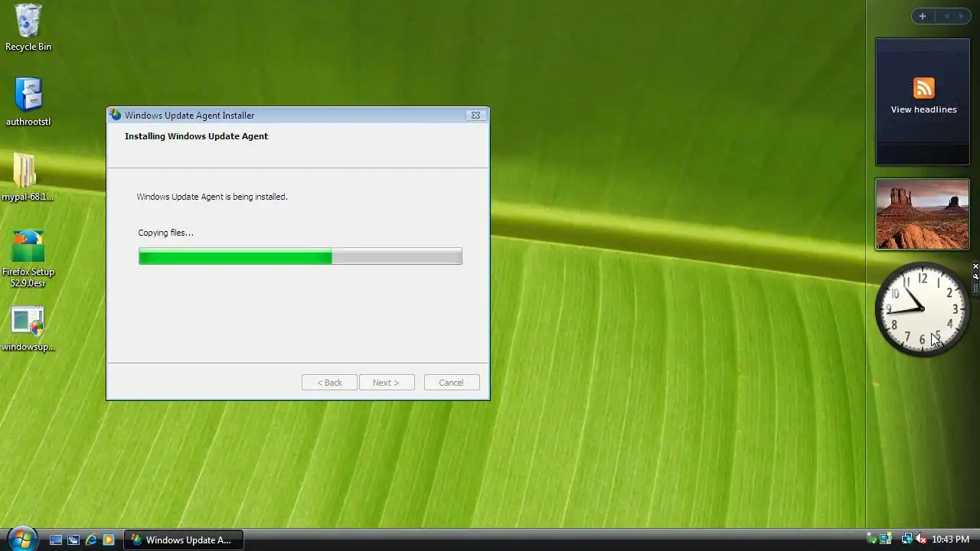Click Switch between windows quick launch icon
This screenshot has height=551, width=980.
73,540
